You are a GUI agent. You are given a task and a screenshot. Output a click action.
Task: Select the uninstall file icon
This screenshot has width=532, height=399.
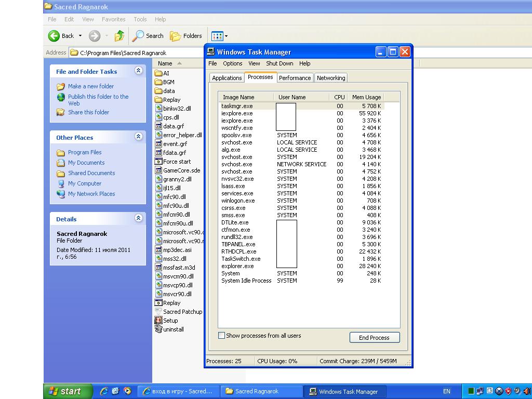[x=158, y=329]
